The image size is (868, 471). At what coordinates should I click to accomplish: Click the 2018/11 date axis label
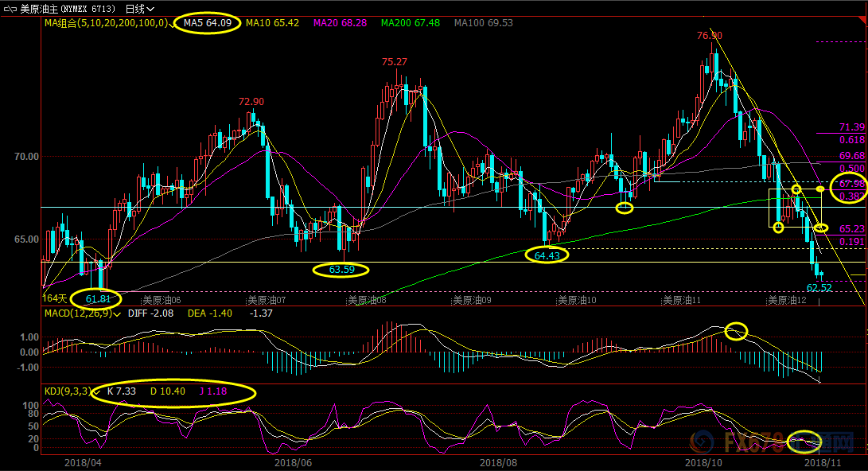(823, 463)
